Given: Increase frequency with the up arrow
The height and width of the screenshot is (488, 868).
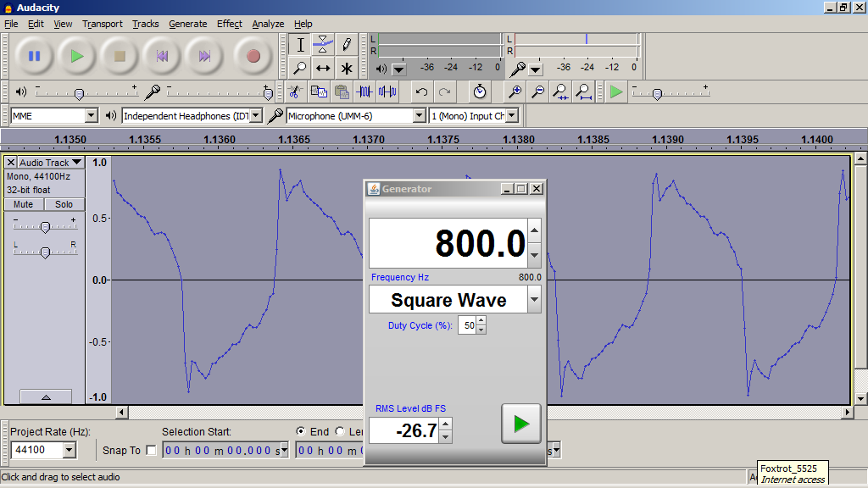Looking at the screenshot, I should click(534, 230).
